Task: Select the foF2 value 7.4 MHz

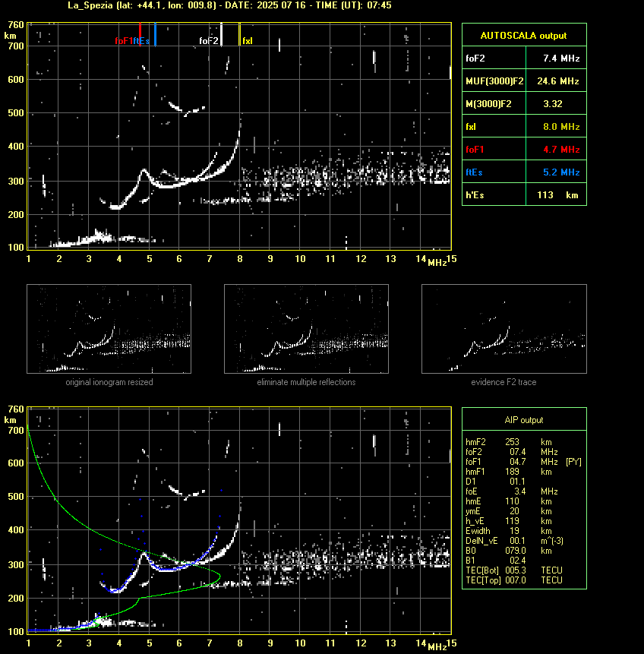Action: pyautogui.click(x=561, y=58)
